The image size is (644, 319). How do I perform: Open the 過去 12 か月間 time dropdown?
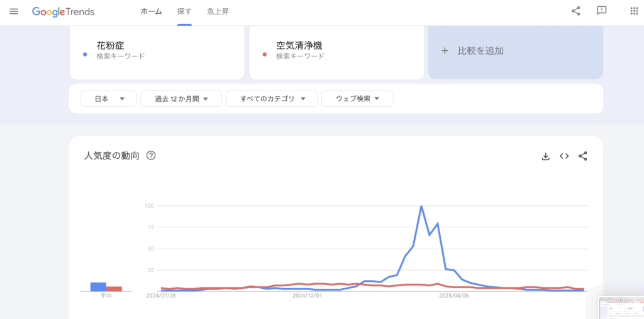point(181,99)
